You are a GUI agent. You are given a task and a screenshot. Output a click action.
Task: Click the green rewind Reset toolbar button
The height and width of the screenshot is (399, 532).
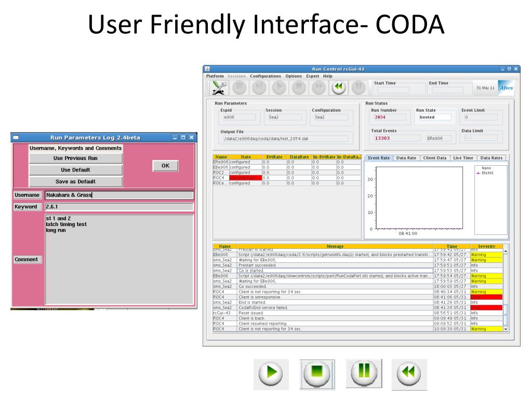pos(339,87)
